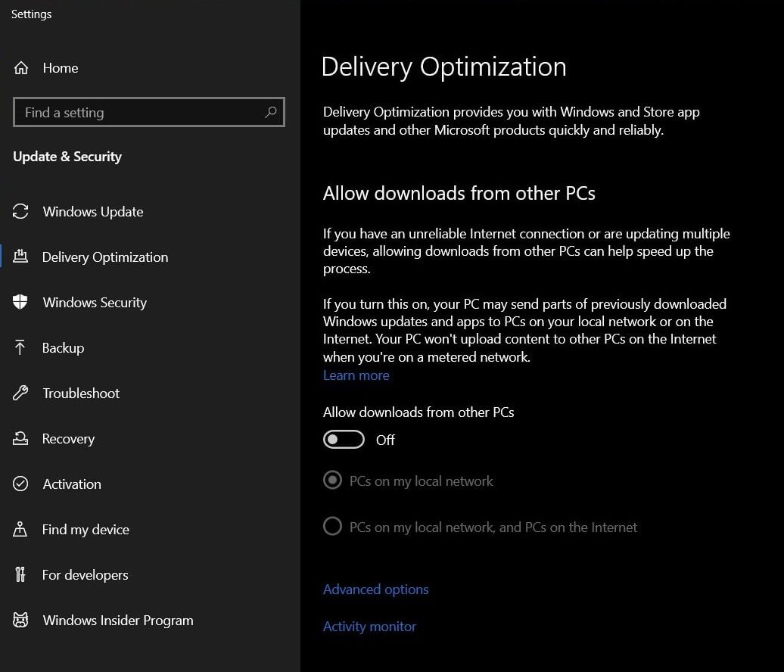Image resolution: width=784 pixels, height=672 pixels.
Task: Open For developers section
Action: [x=85, y=575]
